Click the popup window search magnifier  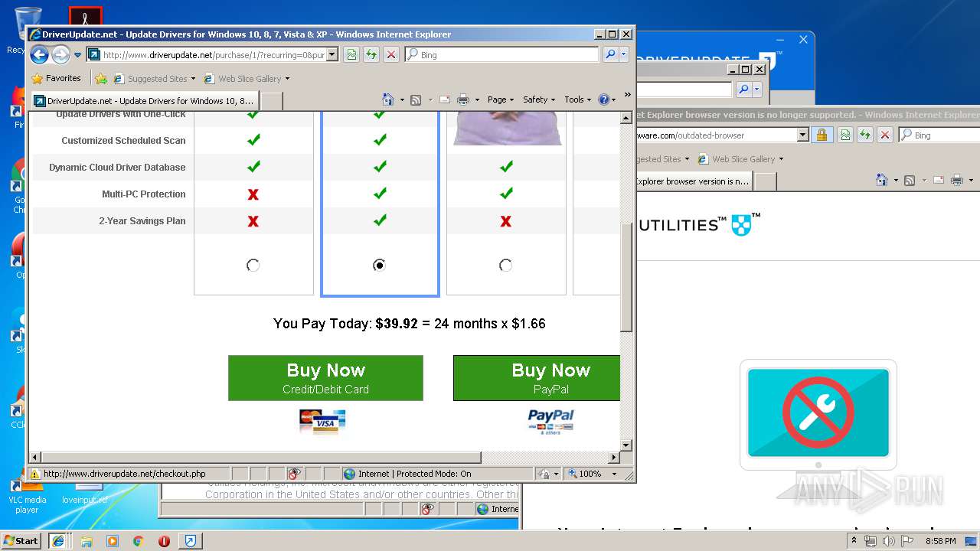pos(743,90)
